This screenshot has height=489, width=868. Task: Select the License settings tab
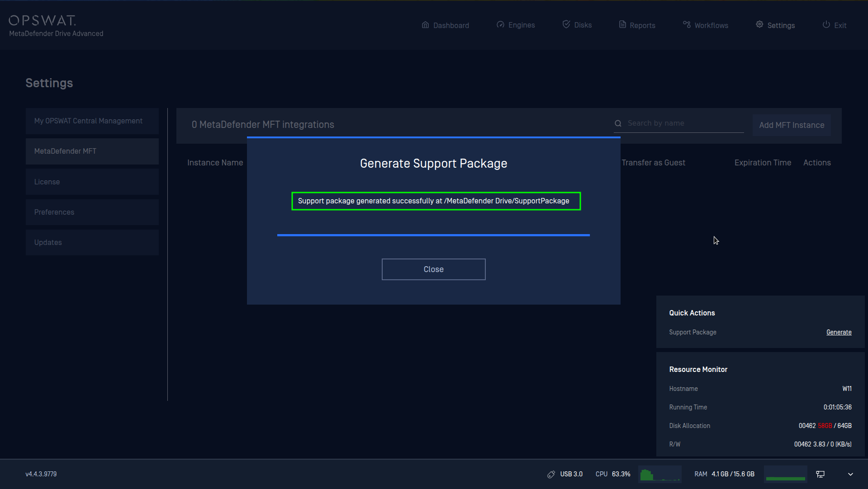92,182
